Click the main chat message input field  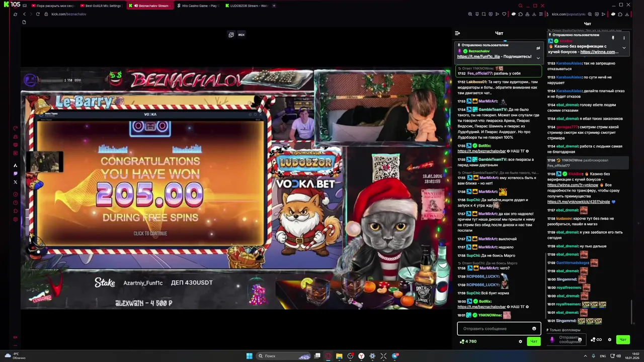(x=499, y=328)
